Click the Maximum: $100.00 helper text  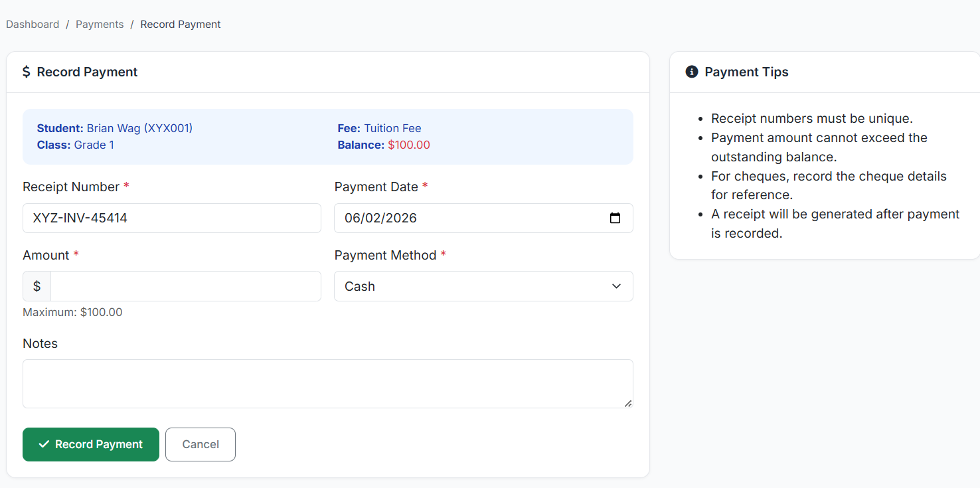(72, 312)
